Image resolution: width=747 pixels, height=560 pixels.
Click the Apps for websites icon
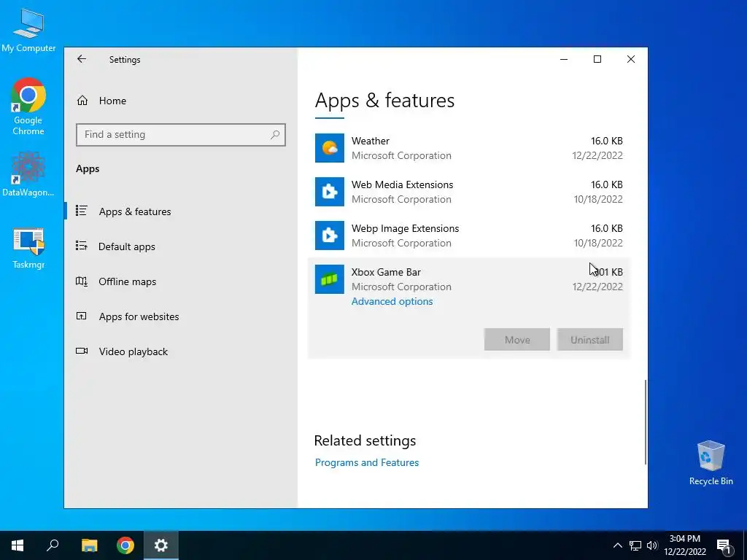point(82,316)
